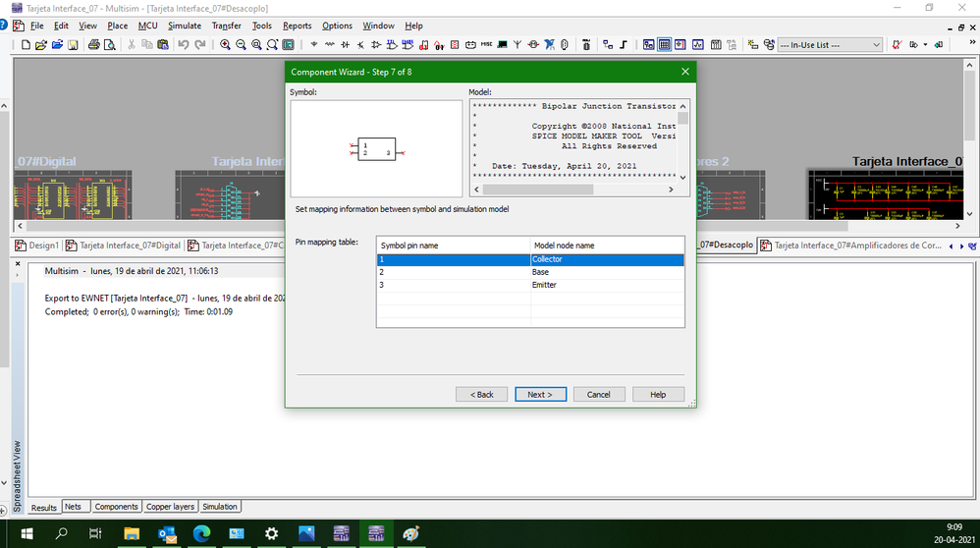Open the Simulate menu
This screenshot has width=980, height=548.
pyautogui.click(x=185, y=26)
